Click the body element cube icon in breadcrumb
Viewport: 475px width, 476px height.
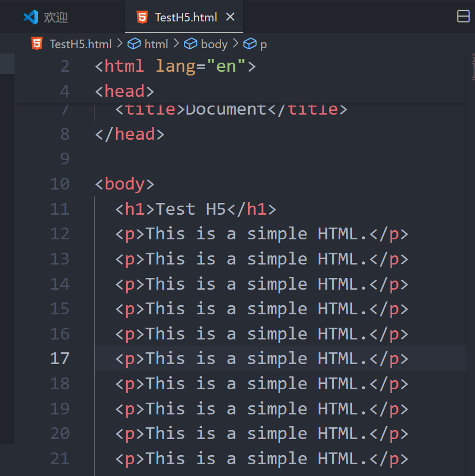pos(190,44)
